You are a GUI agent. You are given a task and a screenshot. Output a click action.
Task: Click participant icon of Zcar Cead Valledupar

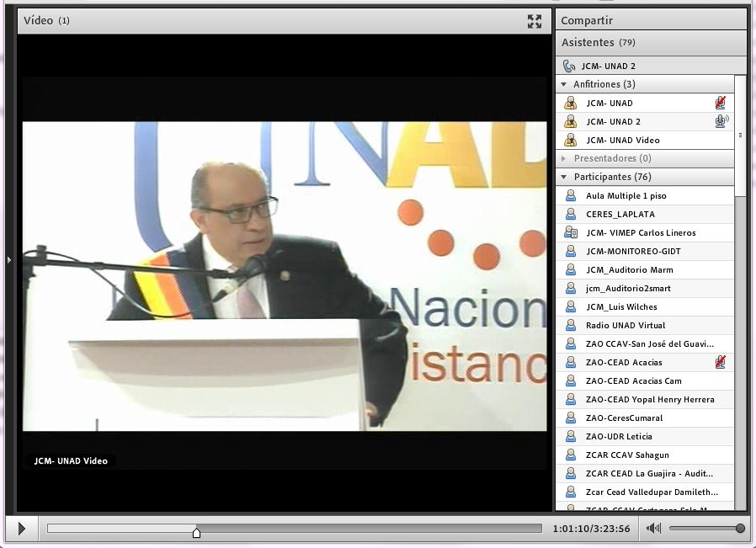[x=571, y=492]
